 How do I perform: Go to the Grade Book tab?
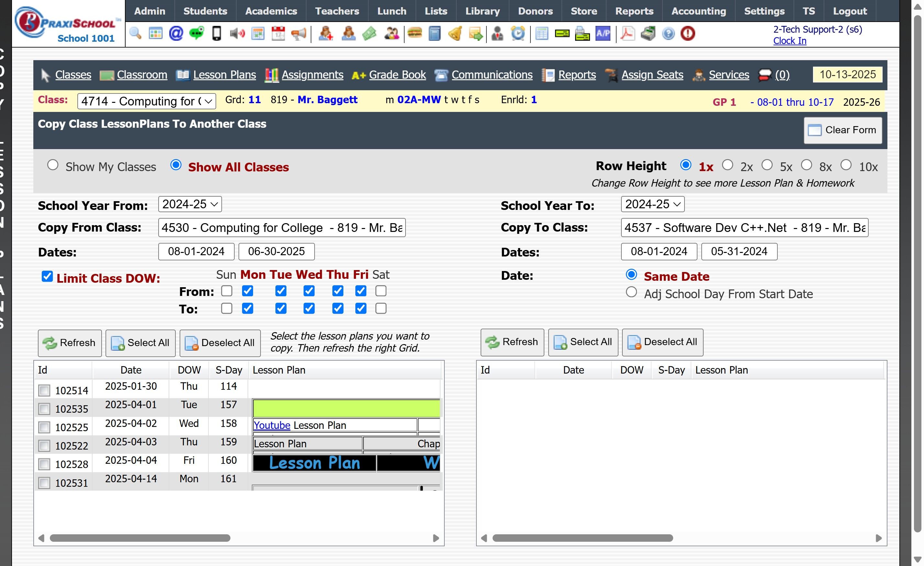(397, 75)
